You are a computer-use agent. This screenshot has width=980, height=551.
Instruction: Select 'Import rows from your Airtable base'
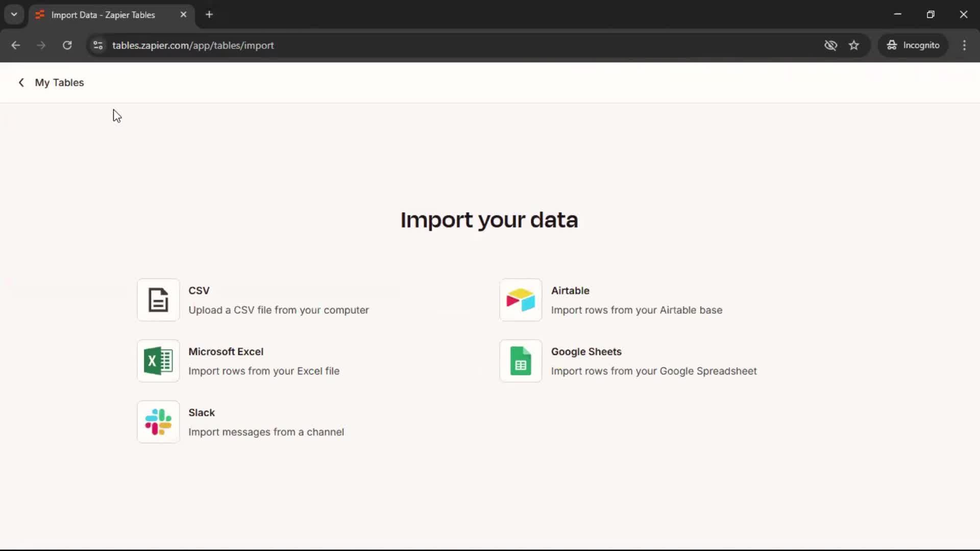coord(637,310)
